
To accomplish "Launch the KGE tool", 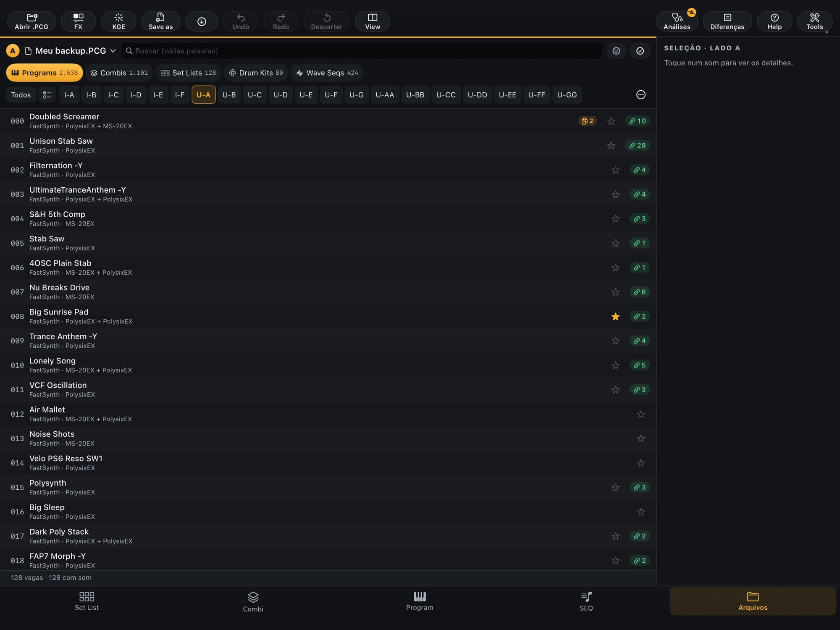I will pyautogui.click(x=118, y=21).
